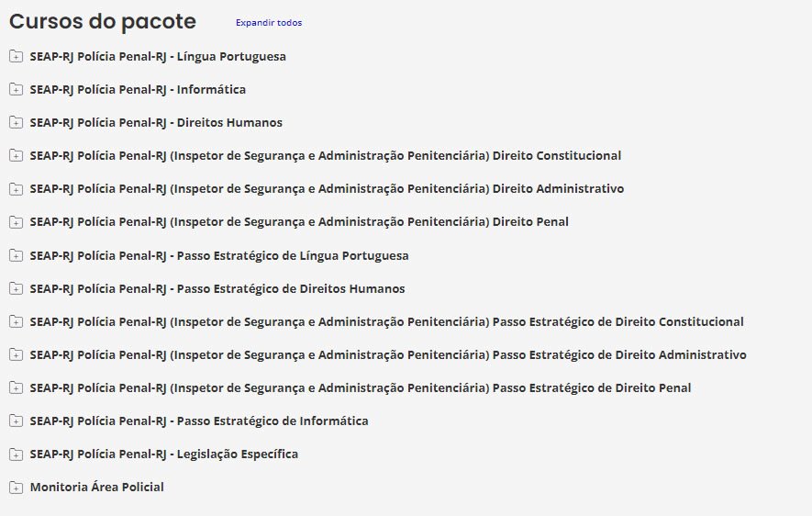Click the folder icon beside Direito Constitucional course
This screenshot has height=516, width=812.
coord(16,156)
